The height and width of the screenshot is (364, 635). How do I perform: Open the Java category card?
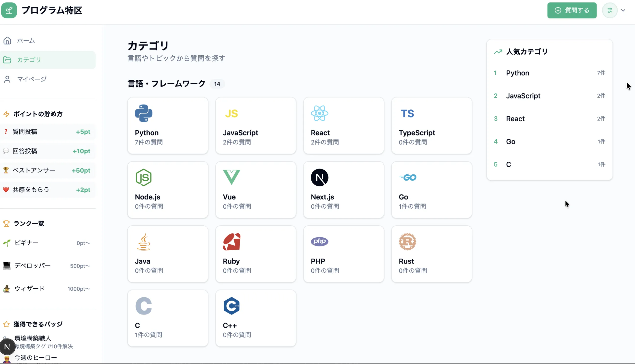click(168, 254)
